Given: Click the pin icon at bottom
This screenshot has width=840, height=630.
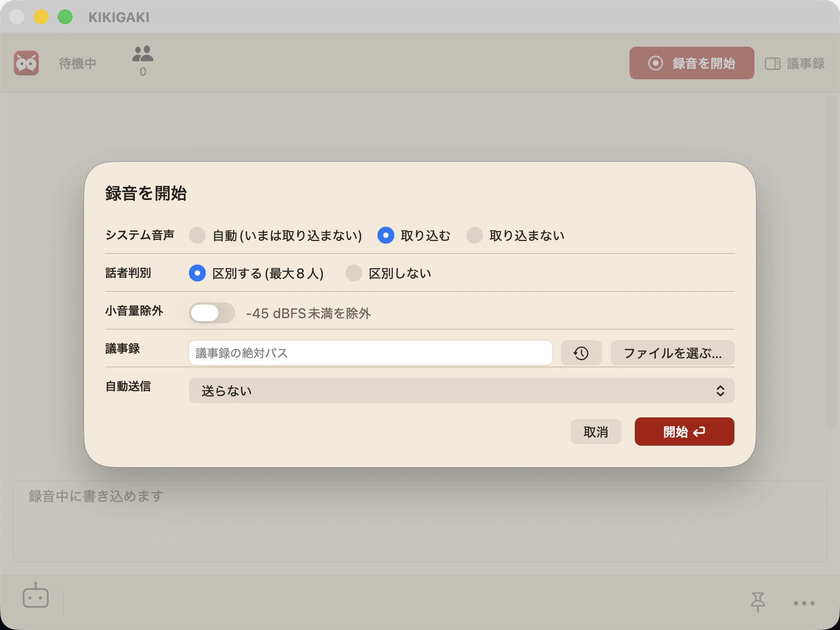Looking at the screenshot, I should coord(758,602).
